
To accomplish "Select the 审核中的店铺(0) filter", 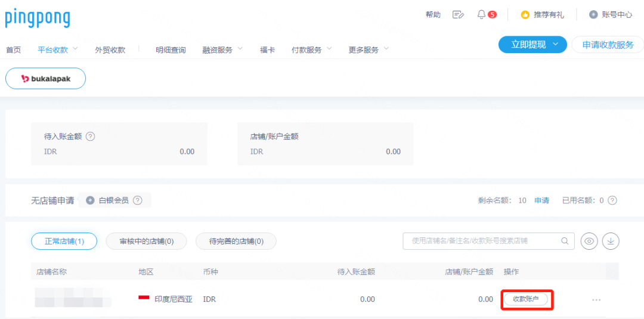I will pos(146,241).
